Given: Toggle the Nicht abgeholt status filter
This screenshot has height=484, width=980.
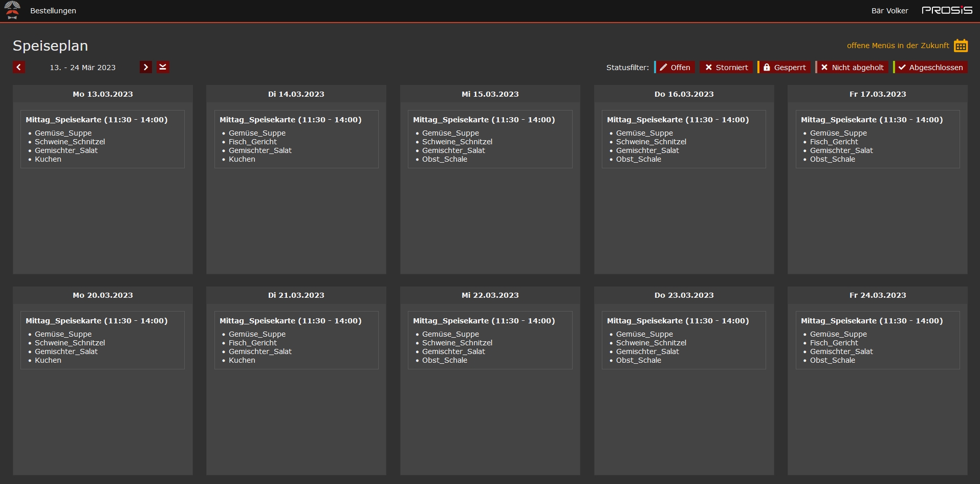Looking at the screenshot, I should coord(852,68).
